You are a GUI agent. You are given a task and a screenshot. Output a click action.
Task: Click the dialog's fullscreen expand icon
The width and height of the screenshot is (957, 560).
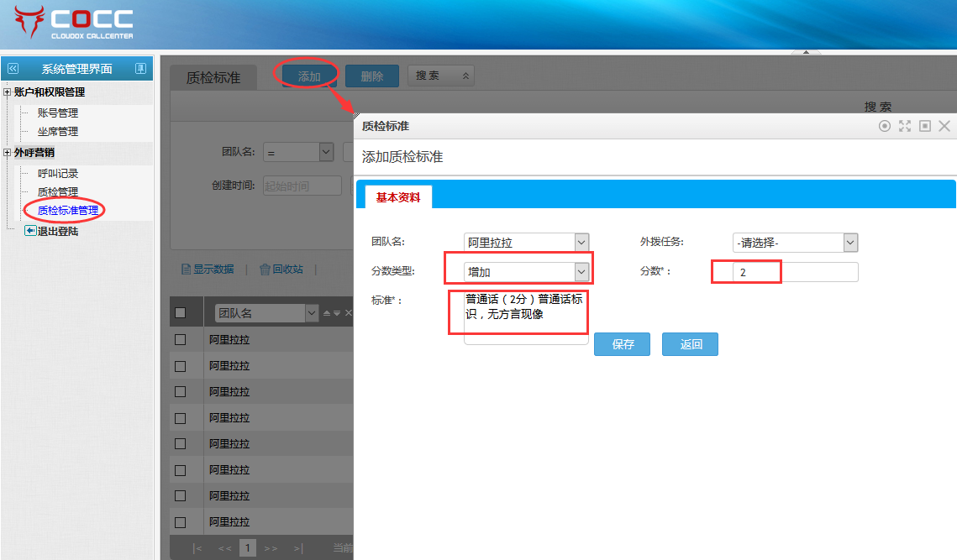(x=905, y=126)
